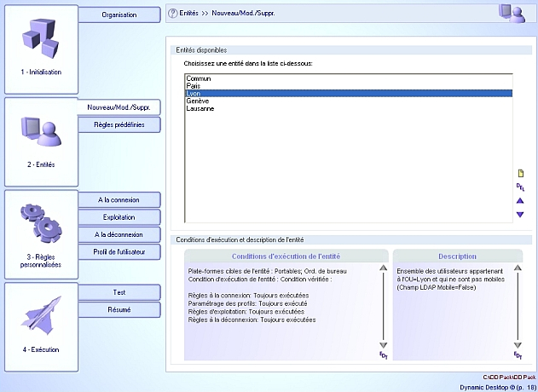Image resolution: width=538 pixels, height=392 pixels.
Task: Move entity up with up triangle
Action: click(520, 200)
